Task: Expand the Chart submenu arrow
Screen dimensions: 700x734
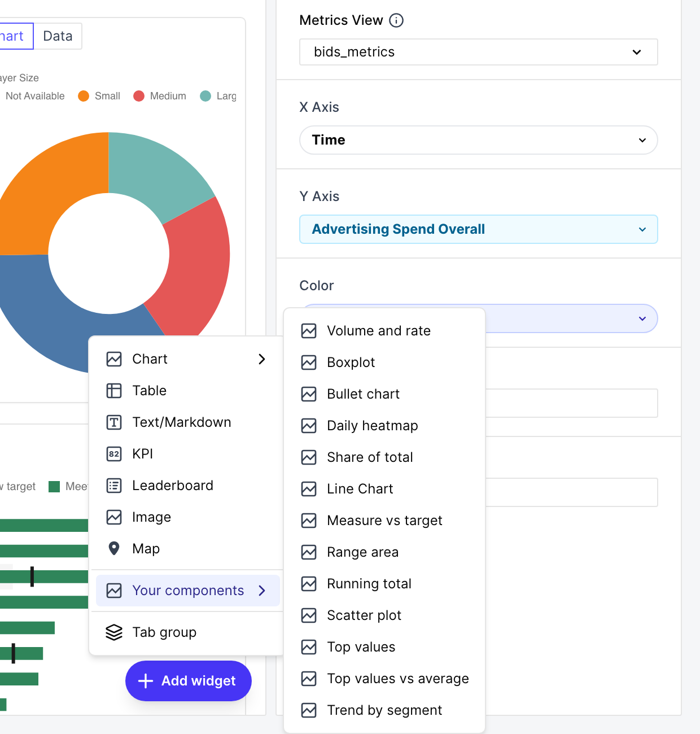Action: 262,359
